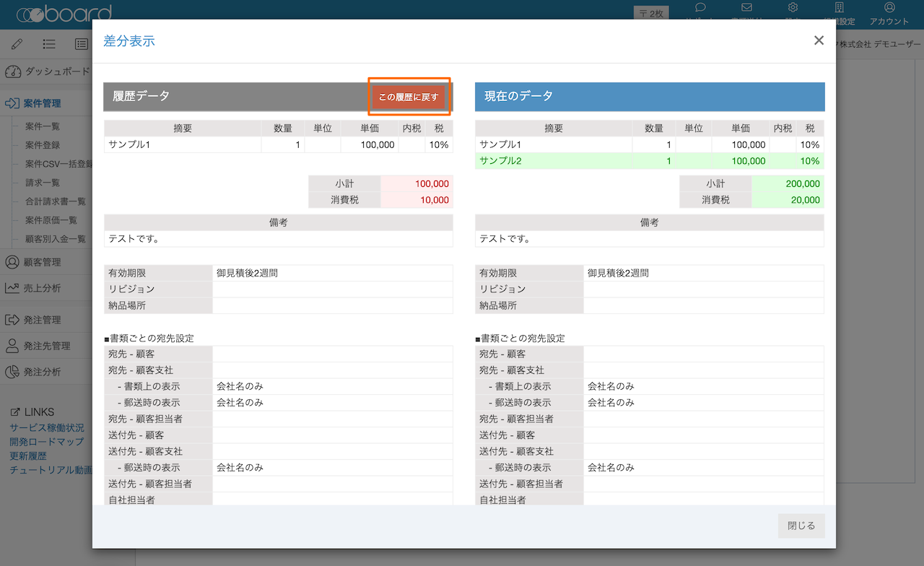Click the board logo in the header
The image size is (924, 566).
coord(64,12)
